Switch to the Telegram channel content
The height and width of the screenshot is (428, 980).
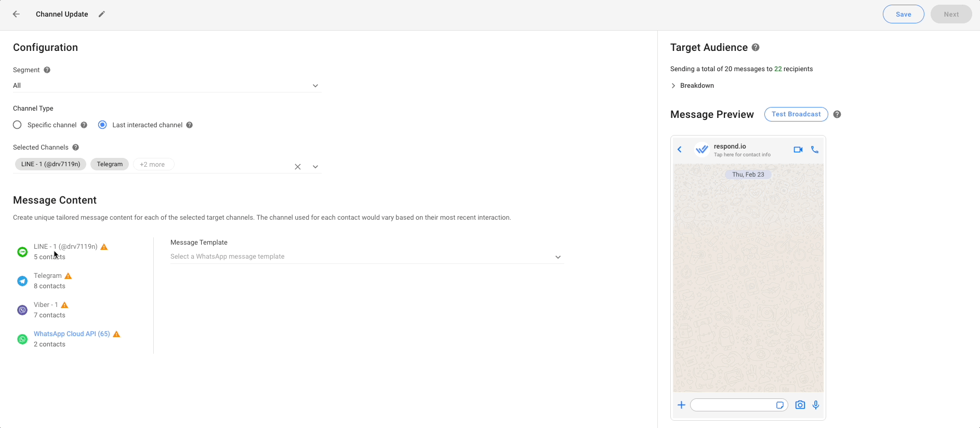click(48, 280)
